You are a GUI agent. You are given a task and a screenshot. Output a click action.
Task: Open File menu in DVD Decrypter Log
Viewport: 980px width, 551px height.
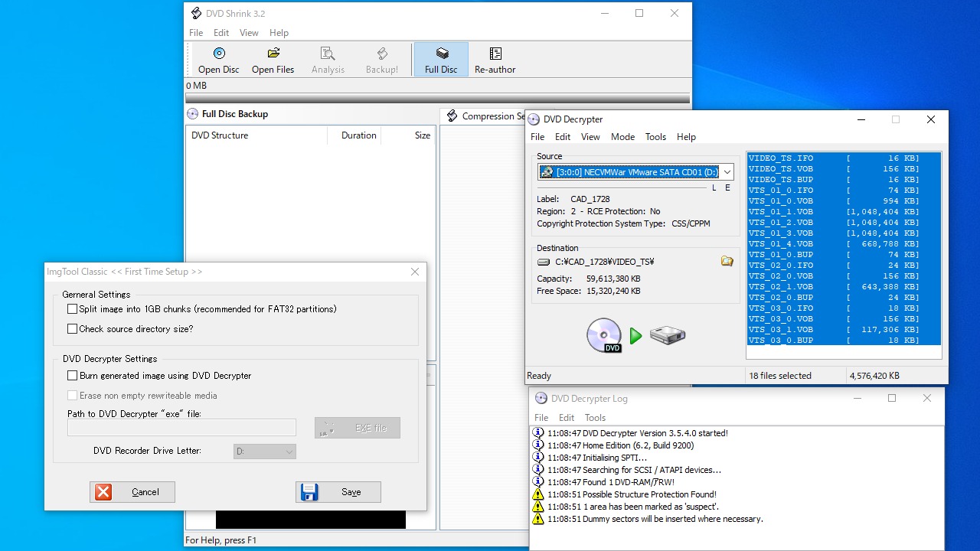pos(541,418)
